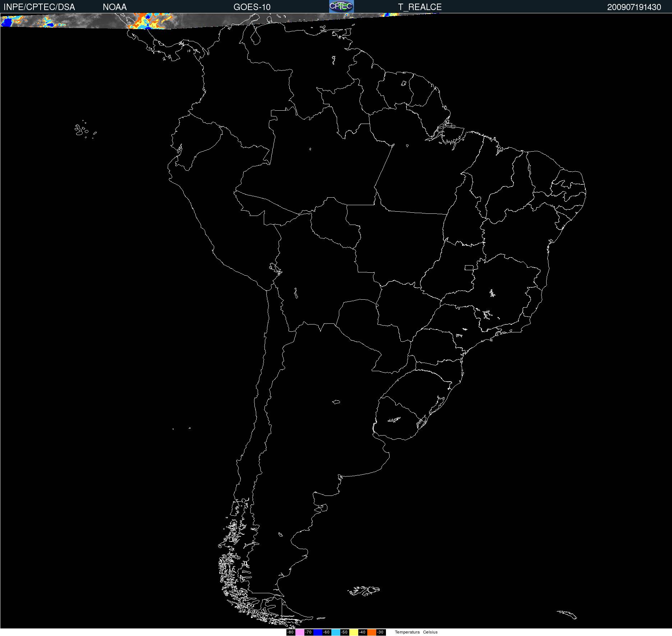Click Lake Maracaibo outline in Venezuela
672x636 pixels.
point(256,37)
